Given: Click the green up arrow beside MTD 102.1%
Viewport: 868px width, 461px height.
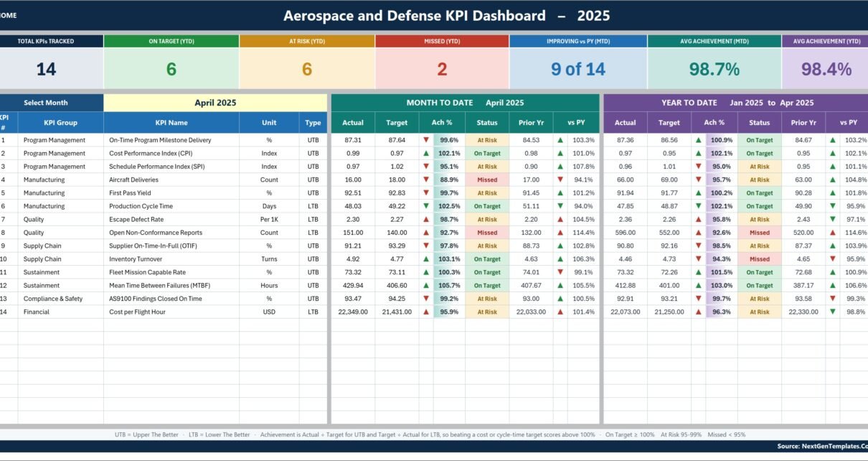Looking at the screenshot, I should pos(426,153).
